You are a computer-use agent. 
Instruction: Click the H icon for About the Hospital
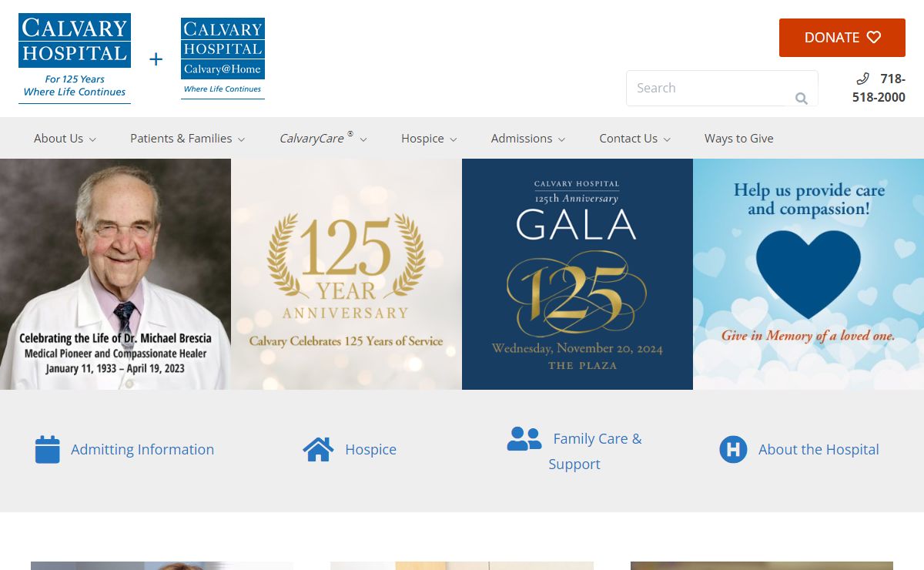pyautogui.click(x=733, y=449)
